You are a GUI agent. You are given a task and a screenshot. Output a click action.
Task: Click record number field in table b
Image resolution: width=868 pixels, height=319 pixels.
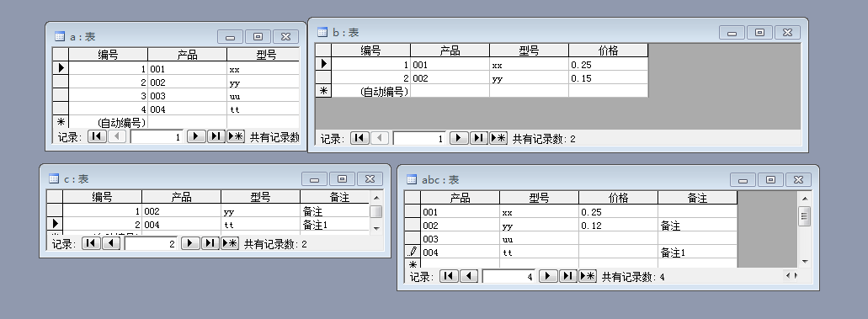point(419,138)
